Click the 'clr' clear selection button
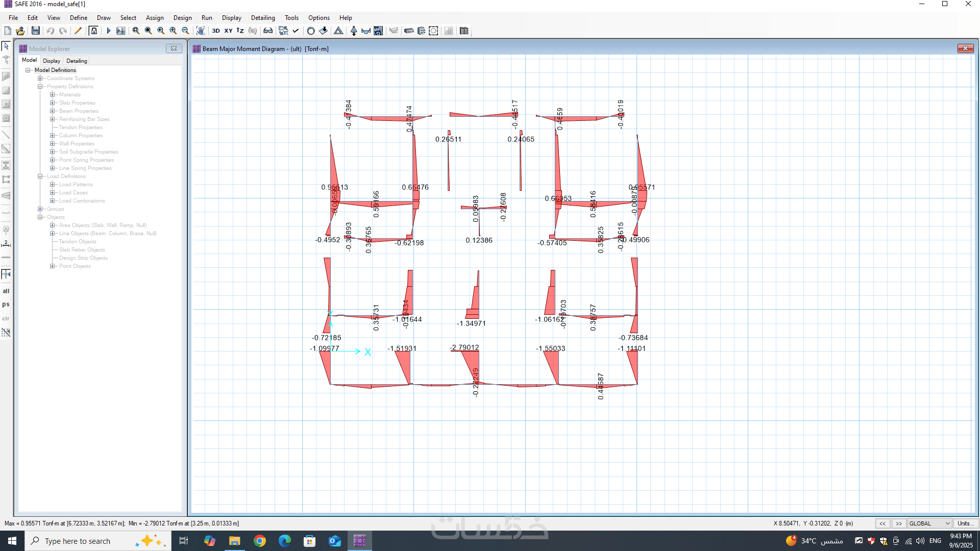 (6, 318)
